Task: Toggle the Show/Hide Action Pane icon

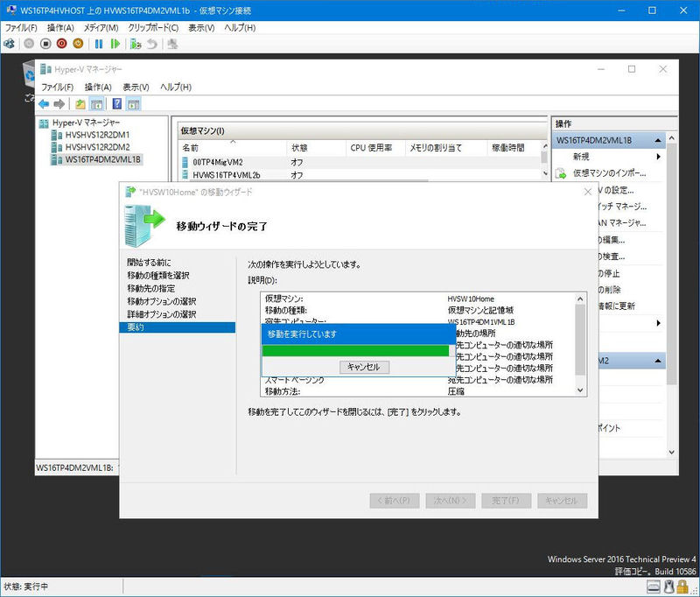Action: pyautogui.click(x=134, y=104)
